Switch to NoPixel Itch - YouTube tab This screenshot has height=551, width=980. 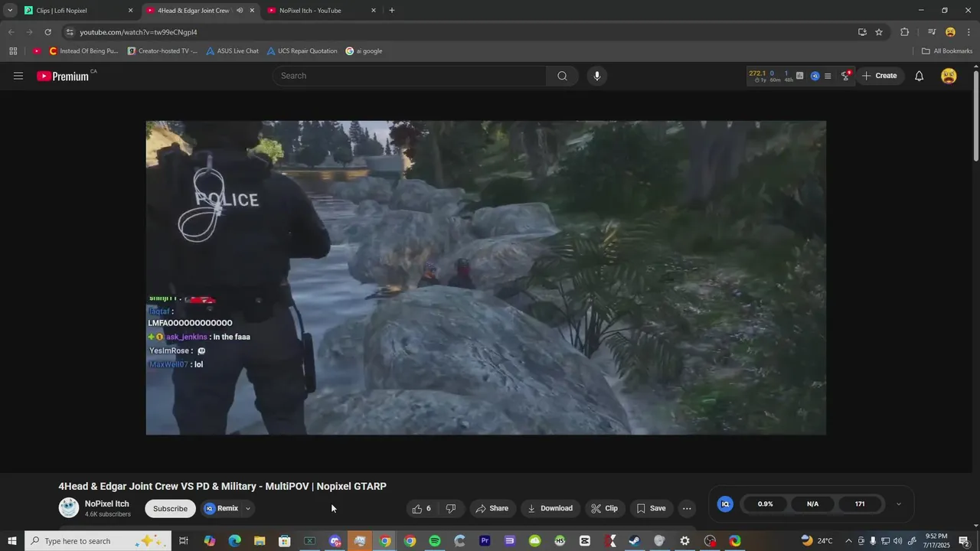pos(320,11)
